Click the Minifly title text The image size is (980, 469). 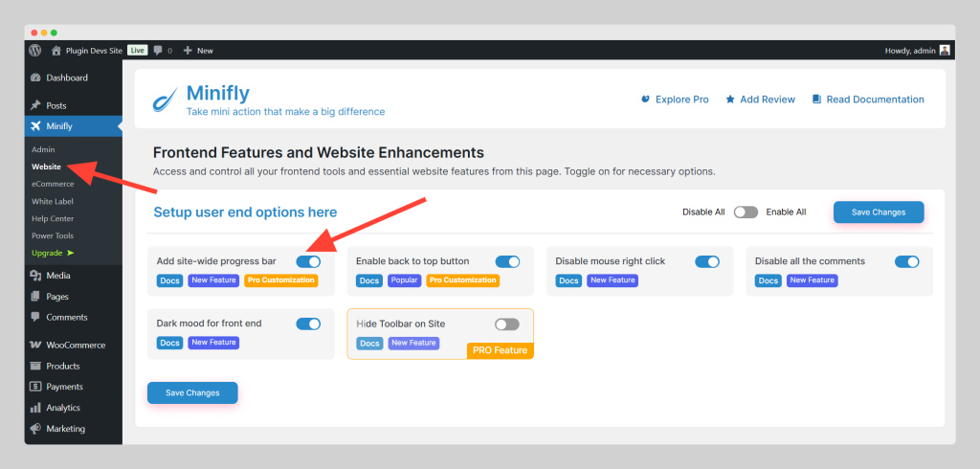pyautogui.click(x=218, y=93)
